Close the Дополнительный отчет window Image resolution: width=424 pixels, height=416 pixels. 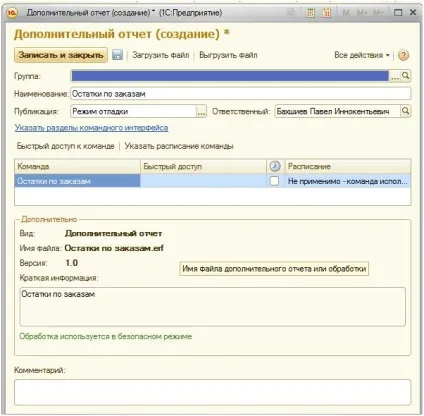[x=413, y=13]
